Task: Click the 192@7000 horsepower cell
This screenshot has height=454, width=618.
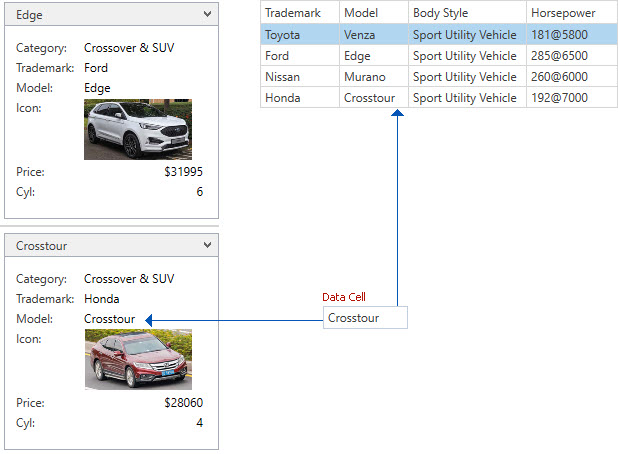Action: [x=572, y=97]
